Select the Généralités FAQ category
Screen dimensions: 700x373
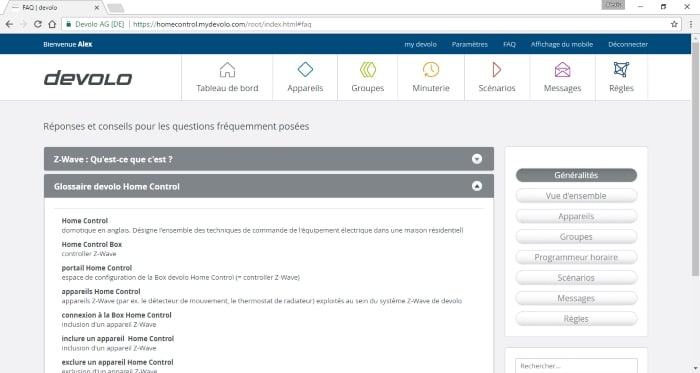[x=576, y=175]
